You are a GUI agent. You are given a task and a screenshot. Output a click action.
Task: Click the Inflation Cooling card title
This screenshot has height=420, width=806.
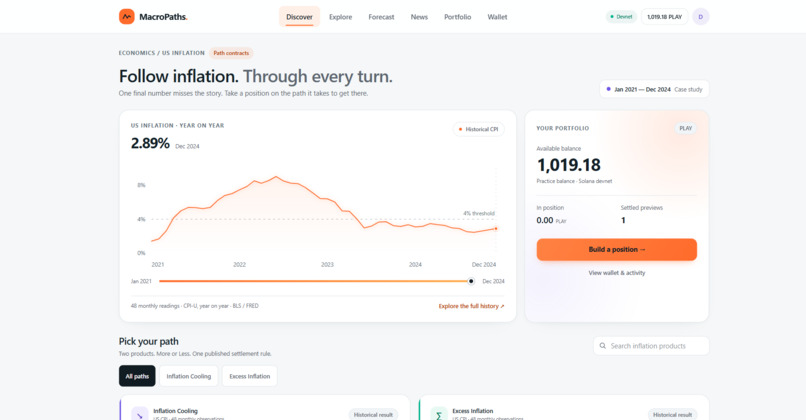tap(175, 411)
